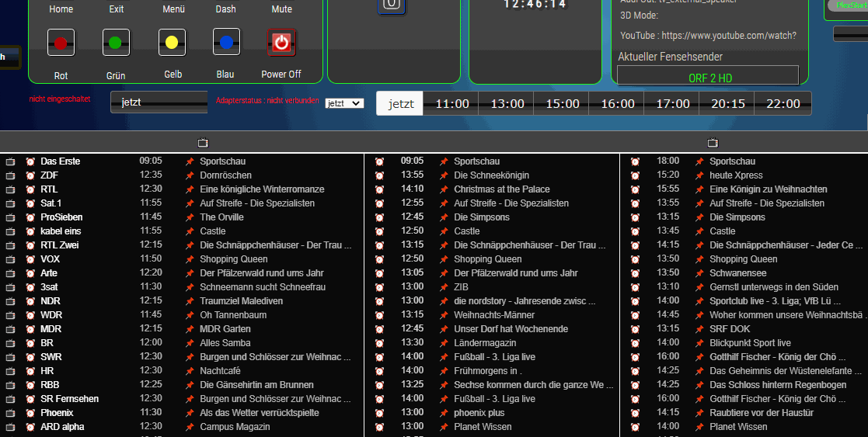Open Gernstl unterwegs in den Süden
This screenshot has width=868, height=437.
point(774,287)
